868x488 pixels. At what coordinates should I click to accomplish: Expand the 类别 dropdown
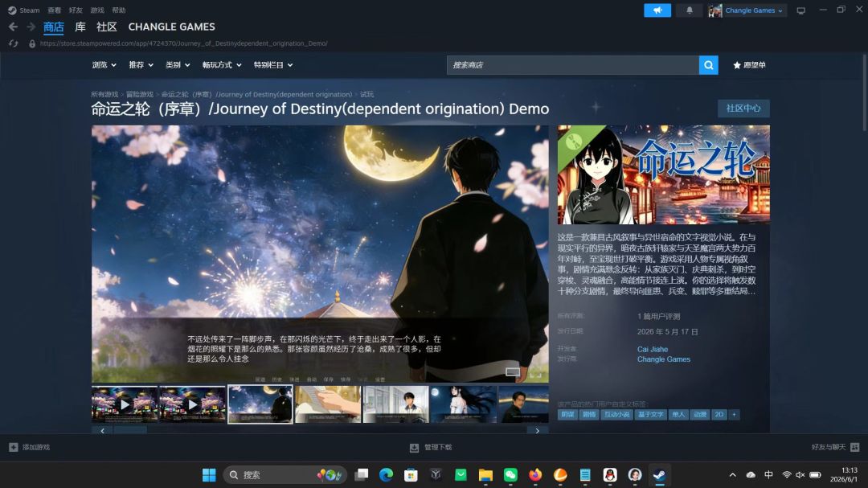click(x=178, y=65)
